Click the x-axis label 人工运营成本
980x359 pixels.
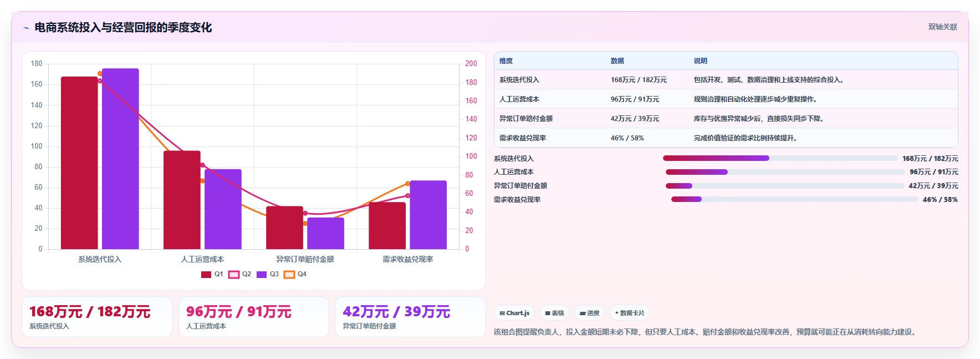coord(202,260)
